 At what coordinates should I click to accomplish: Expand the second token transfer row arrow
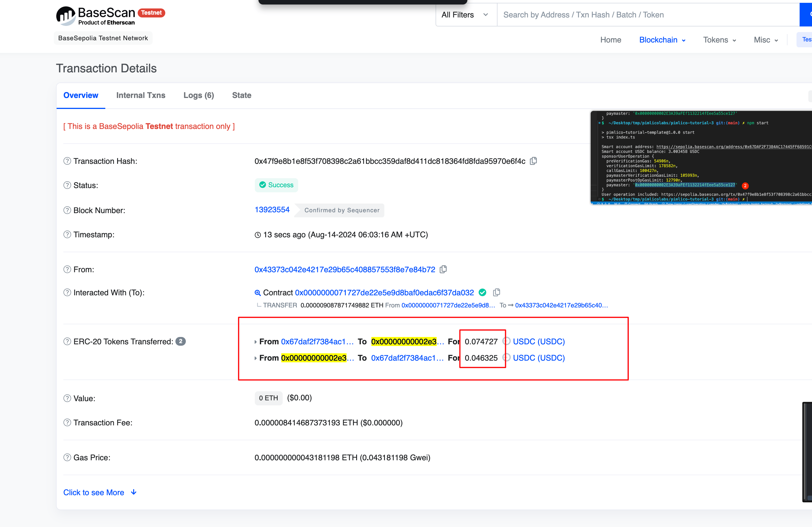point(256,358)
